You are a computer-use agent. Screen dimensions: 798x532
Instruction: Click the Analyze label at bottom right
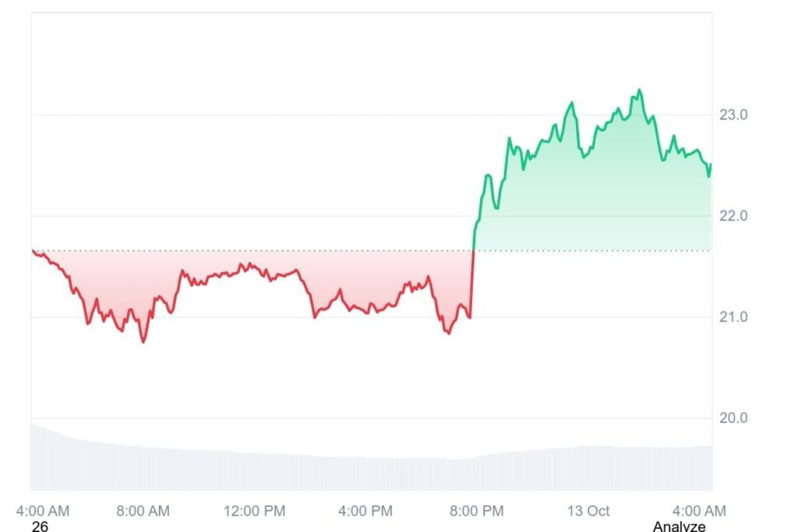coord(679,527)
